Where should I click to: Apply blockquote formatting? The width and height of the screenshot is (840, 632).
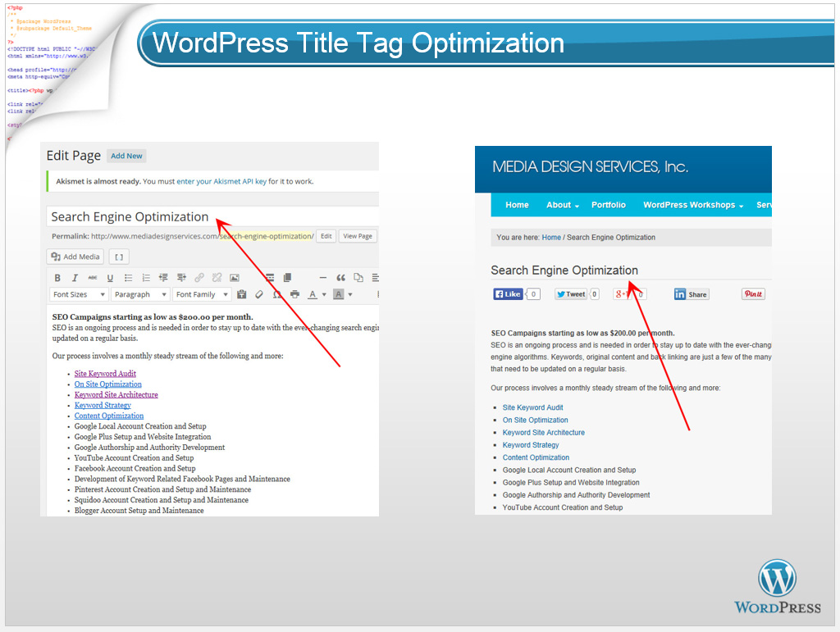click(340, 278)
